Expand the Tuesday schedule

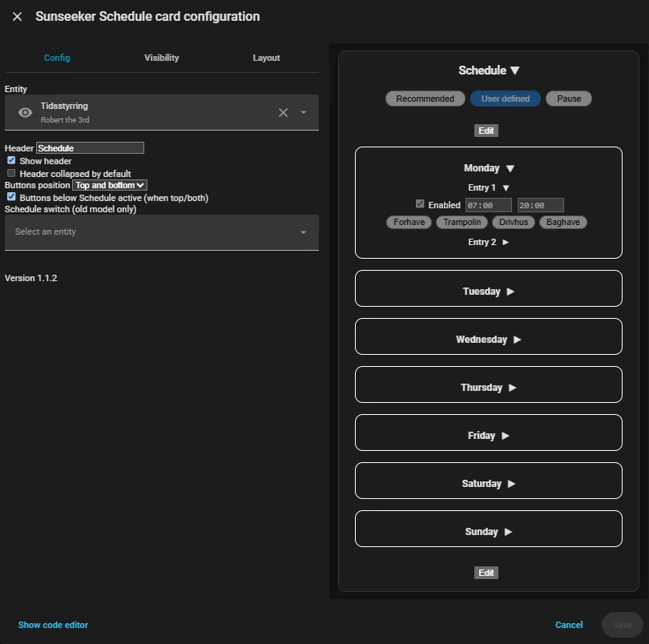pos(489,292)
